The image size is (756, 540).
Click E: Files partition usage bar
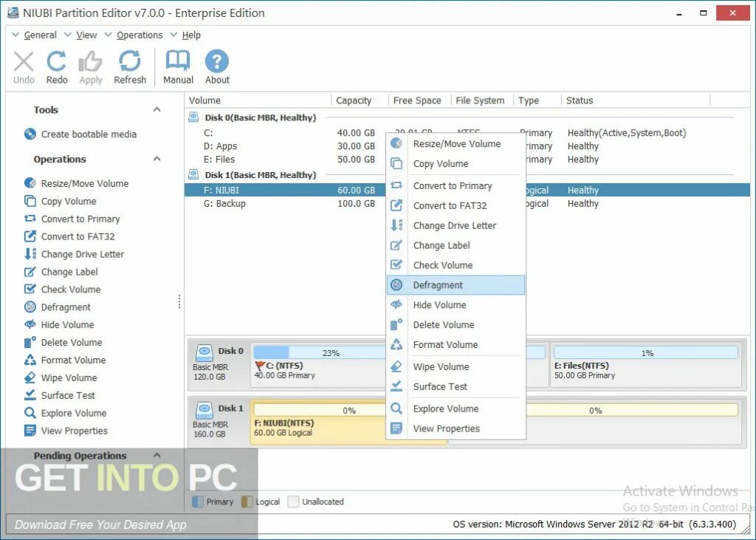point(646,353)
